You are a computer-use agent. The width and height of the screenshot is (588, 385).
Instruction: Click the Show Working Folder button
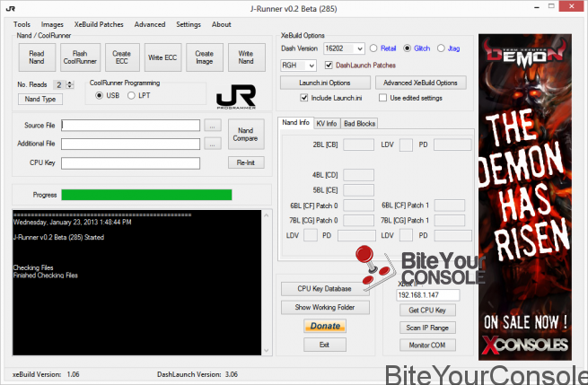pos(325,308)
